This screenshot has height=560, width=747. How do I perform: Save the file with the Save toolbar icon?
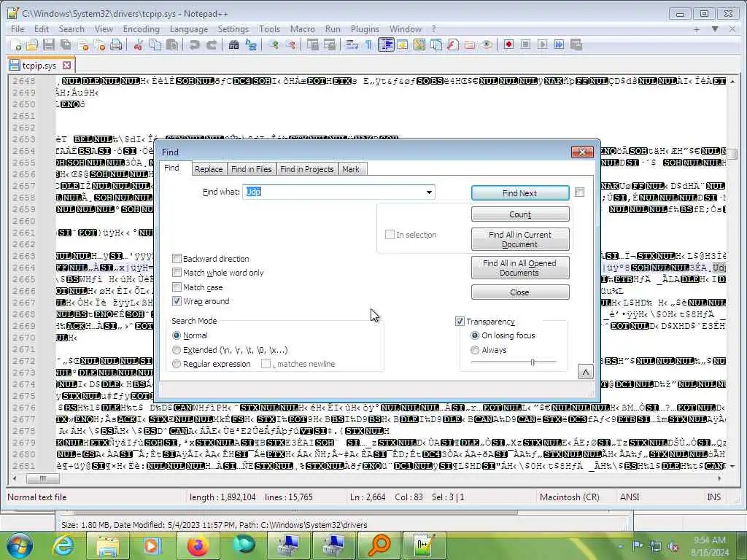[49, 44]
